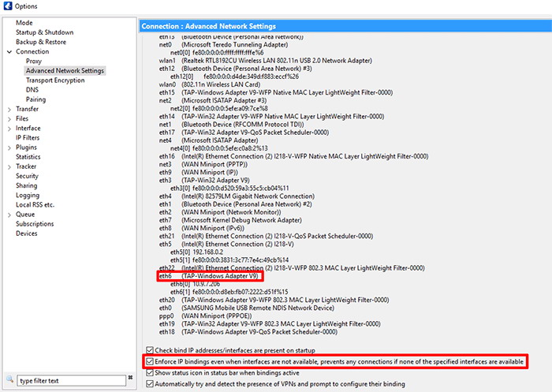Enable 'Check bind IP addresses/interfaces' checkbox
This screenshot has height=392, width=552.
(x=150, y=350)
